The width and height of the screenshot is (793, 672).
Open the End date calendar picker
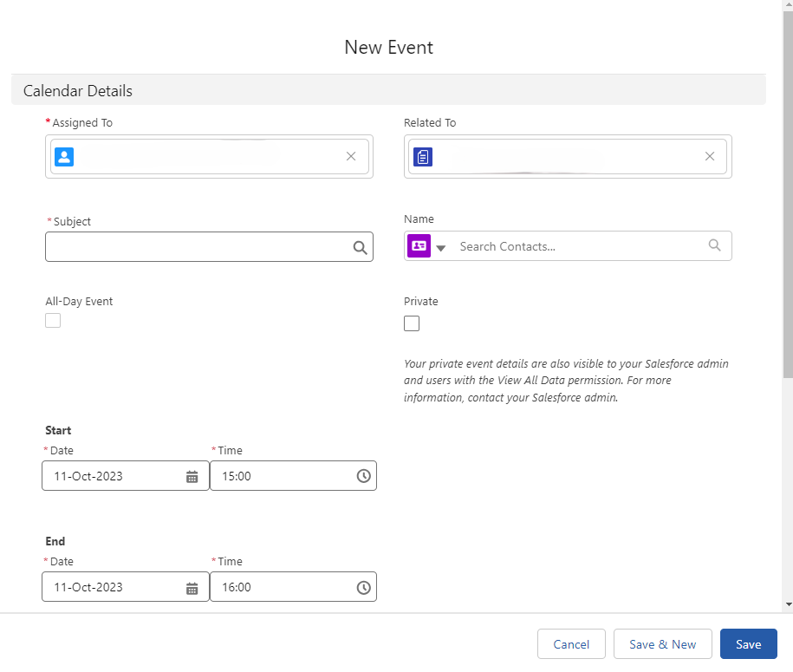[192, 588]
